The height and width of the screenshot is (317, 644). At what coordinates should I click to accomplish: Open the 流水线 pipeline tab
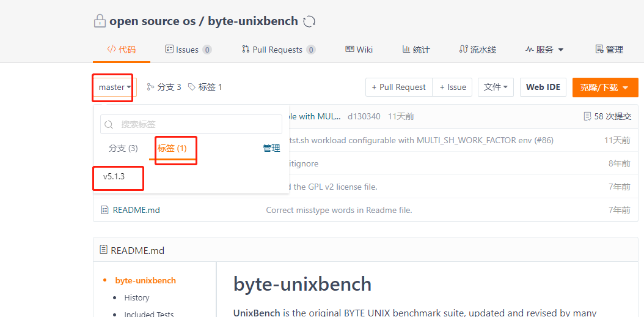pyautogui.click(x=477, y=50)
